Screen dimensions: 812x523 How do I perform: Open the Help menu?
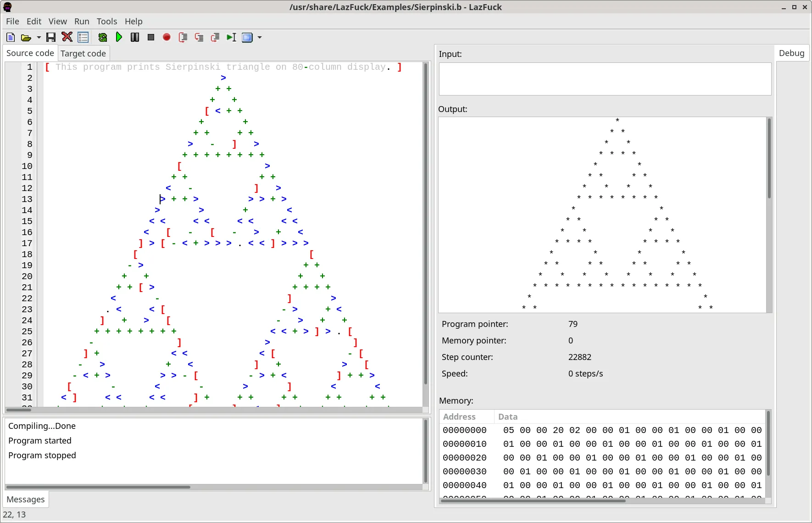(x=133, y=21)
